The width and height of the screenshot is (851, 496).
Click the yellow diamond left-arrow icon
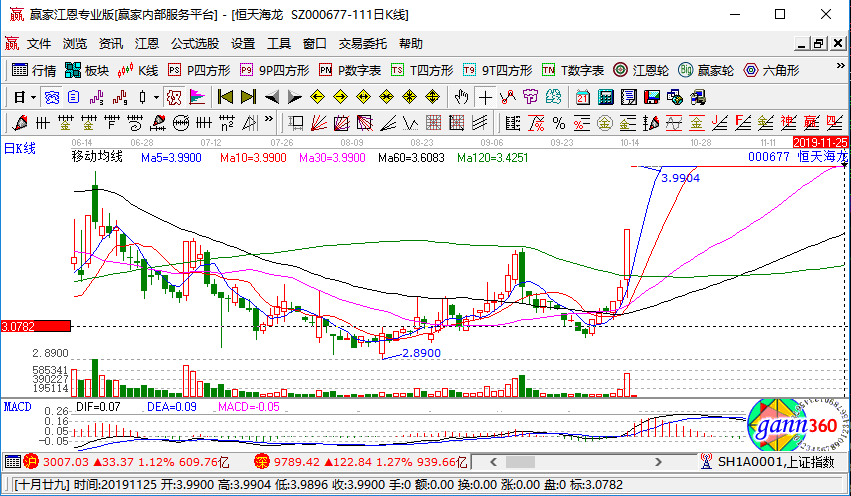(317, 98)
